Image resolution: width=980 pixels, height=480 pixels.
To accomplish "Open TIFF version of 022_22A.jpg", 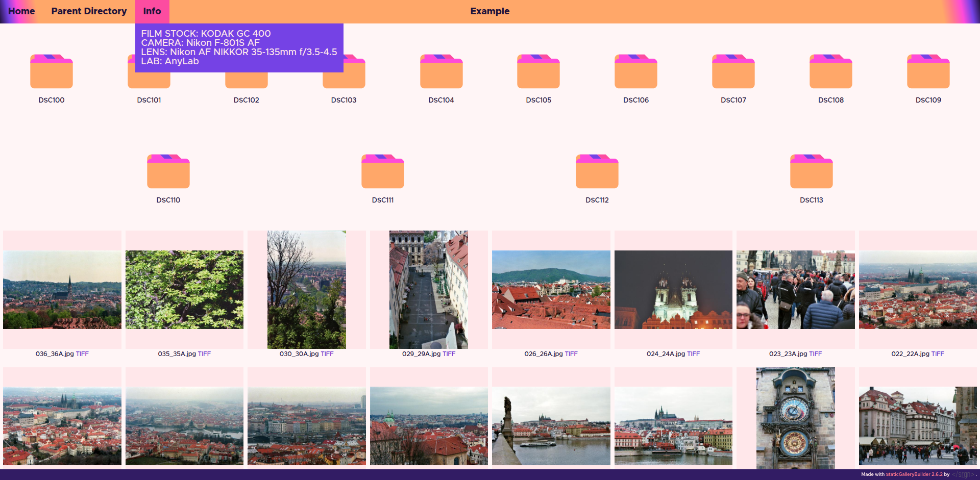I will click(x=938, y=354).
